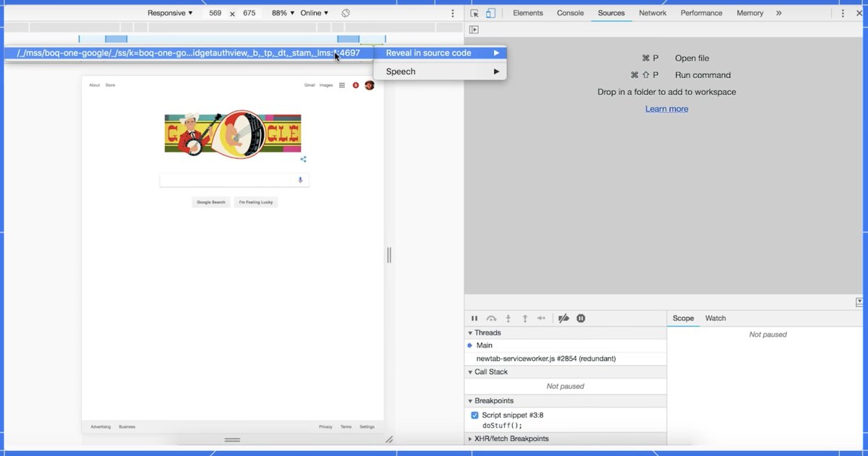868x456 pixels.
Task: Uncheck Script snippet #3:8 breakpoint
Action: 475,416
